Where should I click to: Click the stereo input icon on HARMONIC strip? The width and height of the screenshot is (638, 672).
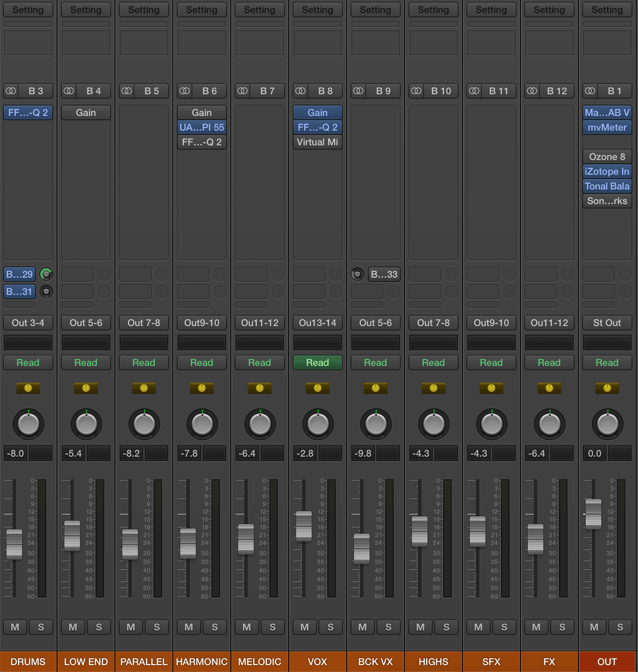click(185, 91)
